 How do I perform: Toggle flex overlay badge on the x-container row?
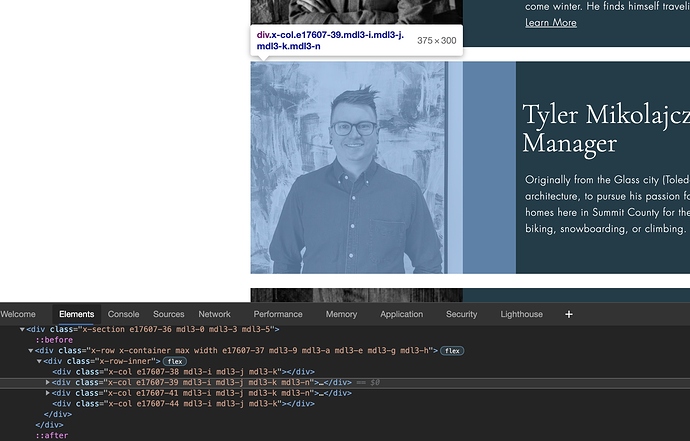click(451, 351)
